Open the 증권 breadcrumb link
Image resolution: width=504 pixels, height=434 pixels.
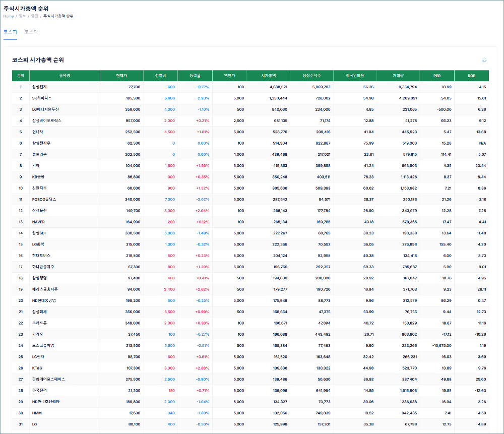pyautogui.click(x=34, y=16)
